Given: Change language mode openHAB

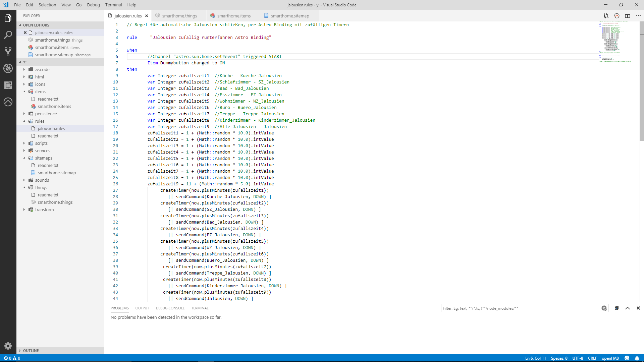Looking at the screenshot, I should point(610,358).
